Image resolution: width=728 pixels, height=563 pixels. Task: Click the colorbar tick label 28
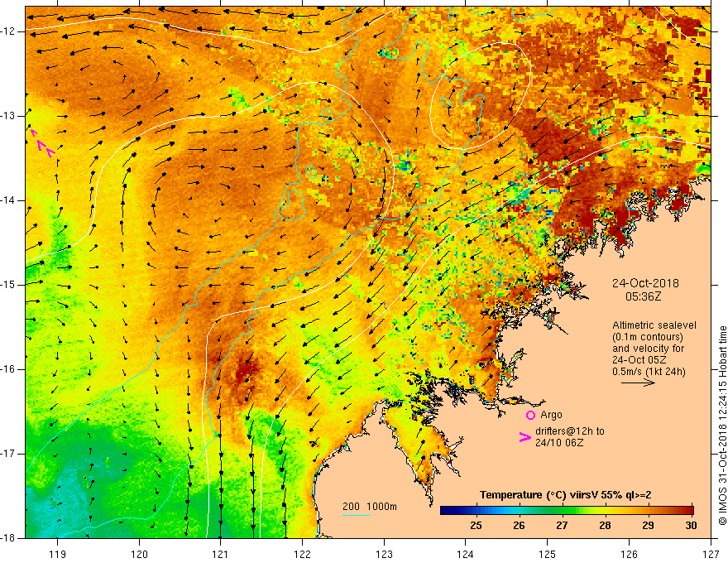pos(605,526)
